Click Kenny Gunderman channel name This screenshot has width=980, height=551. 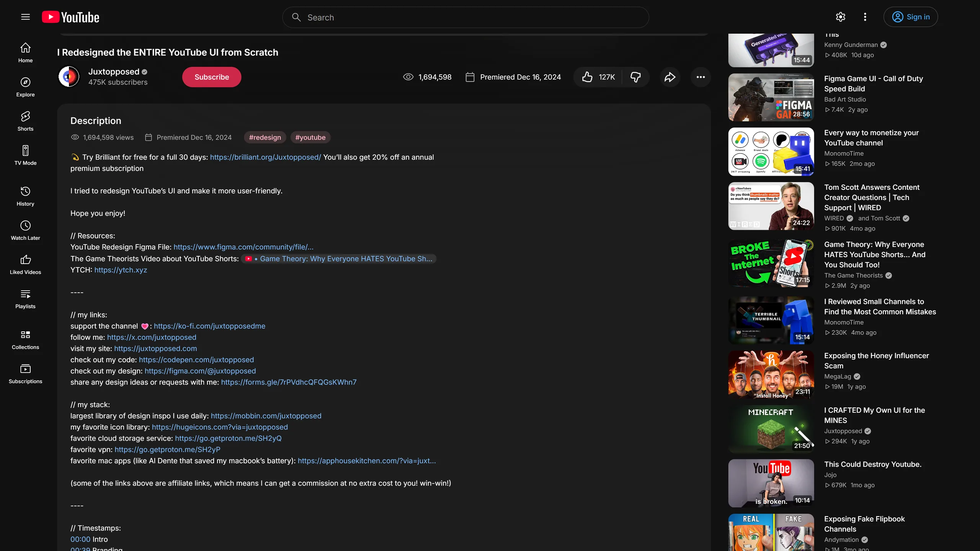click(x=851, y=45)
